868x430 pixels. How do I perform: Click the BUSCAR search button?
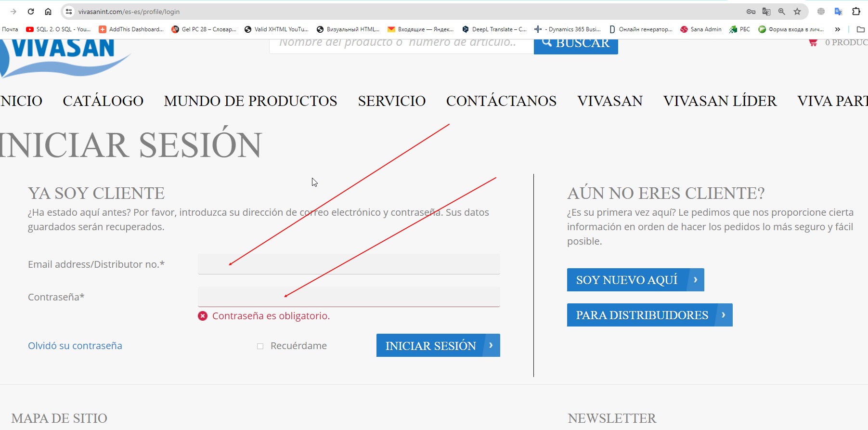(576, 47)
